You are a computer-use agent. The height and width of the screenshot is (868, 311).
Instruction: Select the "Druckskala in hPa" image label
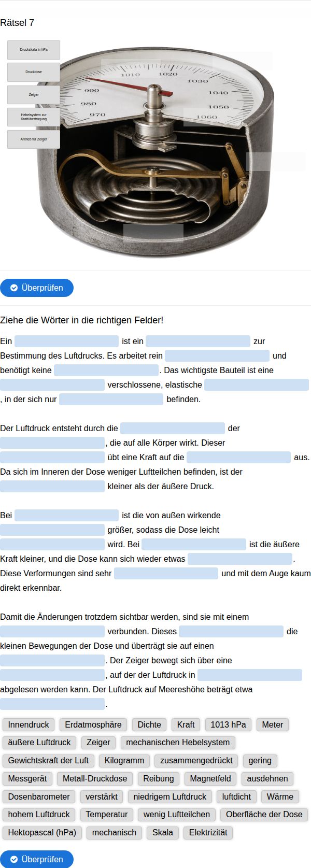pyautogui.click(x=34, y=50)
